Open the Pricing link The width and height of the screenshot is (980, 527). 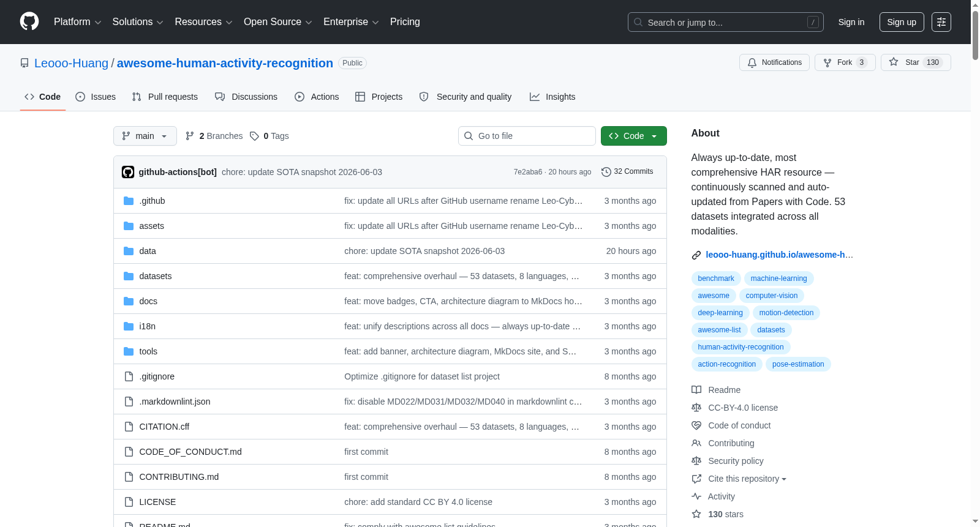[x=405, y=22]
